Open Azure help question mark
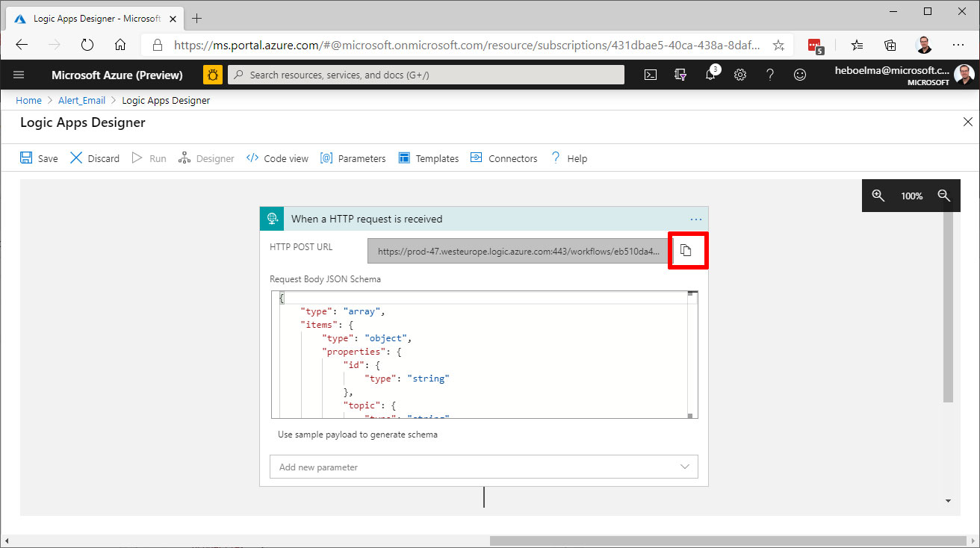The height and width of the screenshot is (548, 980). tap(770, 75)
